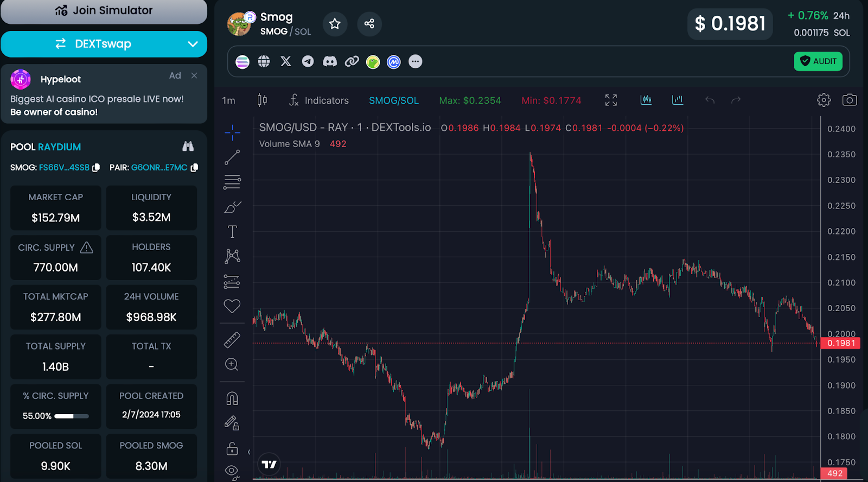Click the Join Simulator button
This screenshot has height=482, width=868.
pyautogui.click(x=104, y=11)
